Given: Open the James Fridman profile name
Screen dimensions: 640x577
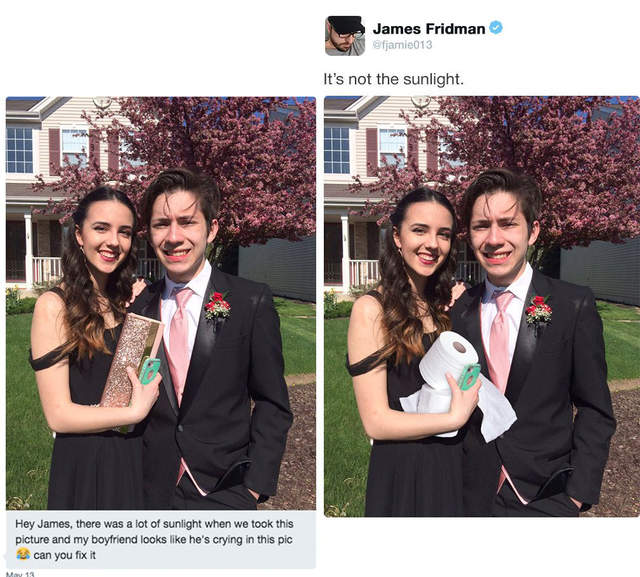Looking at the screenshot, I should coord(429,29).
